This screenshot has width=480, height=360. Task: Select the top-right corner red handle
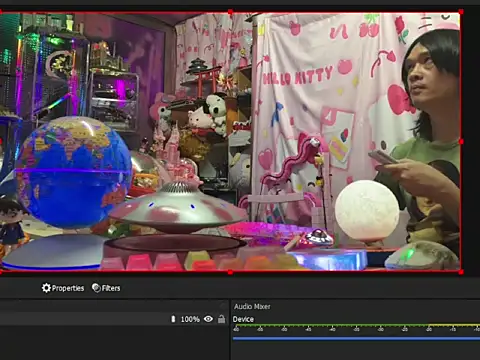pyautogui.click(x=461, y=12)
